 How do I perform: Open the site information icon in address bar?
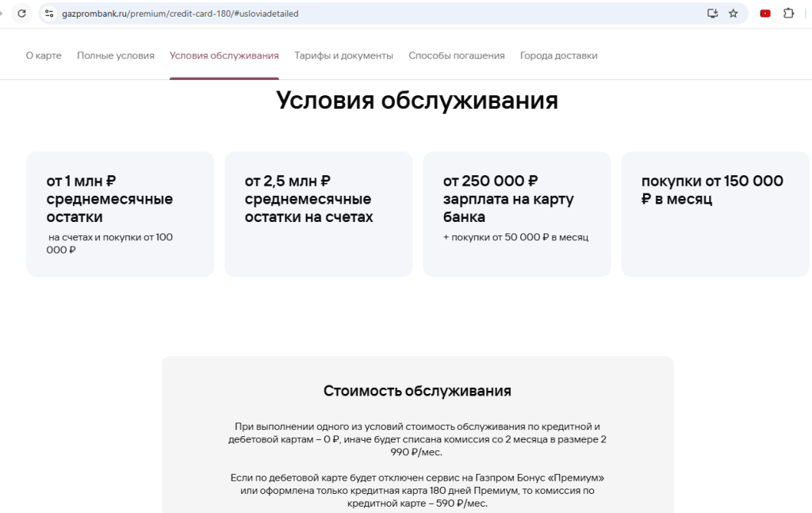tap(49, 13)
